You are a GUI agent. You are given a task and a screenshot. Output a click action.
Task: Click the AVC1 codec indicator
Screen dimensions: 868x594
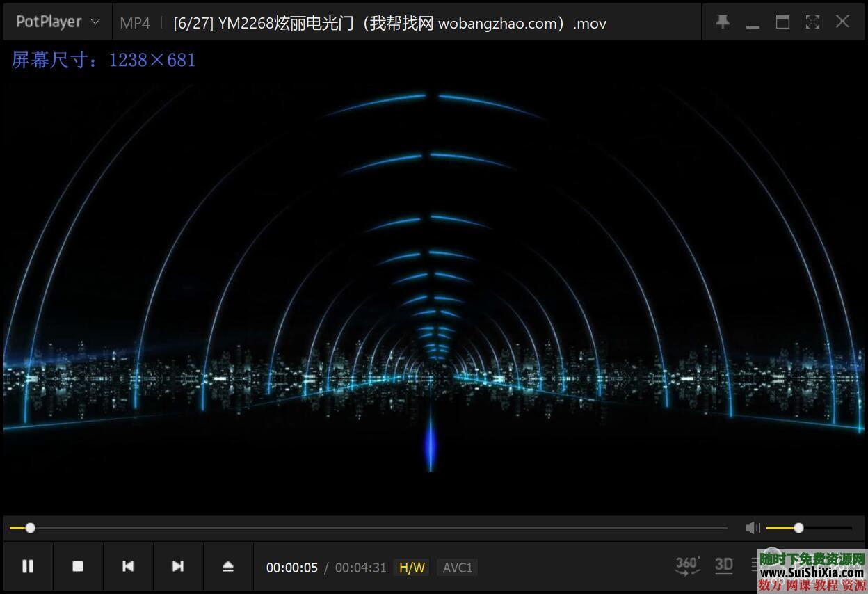[457, 568]
